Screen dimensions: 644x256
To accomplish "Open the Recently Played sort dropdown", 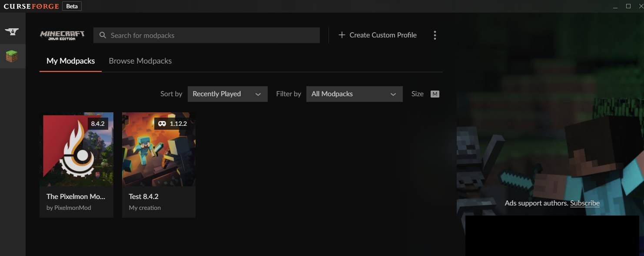I will (x=228, y=94).
